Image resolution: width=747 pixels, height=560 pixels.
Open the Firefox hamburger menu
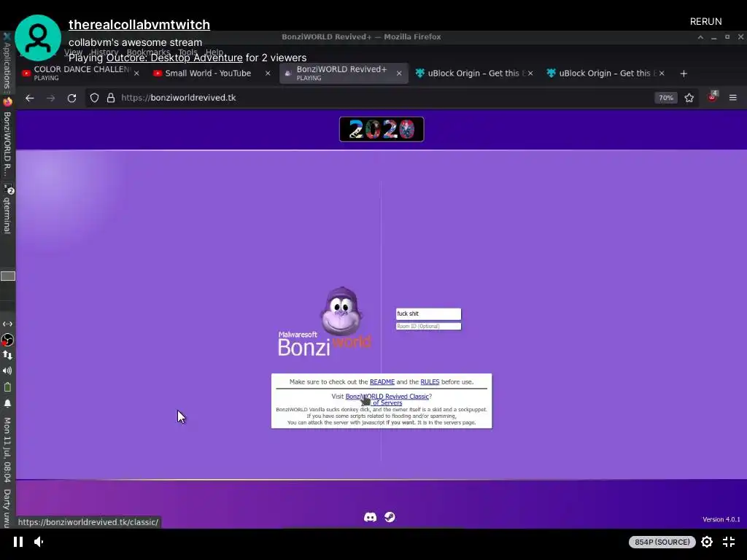732,98
